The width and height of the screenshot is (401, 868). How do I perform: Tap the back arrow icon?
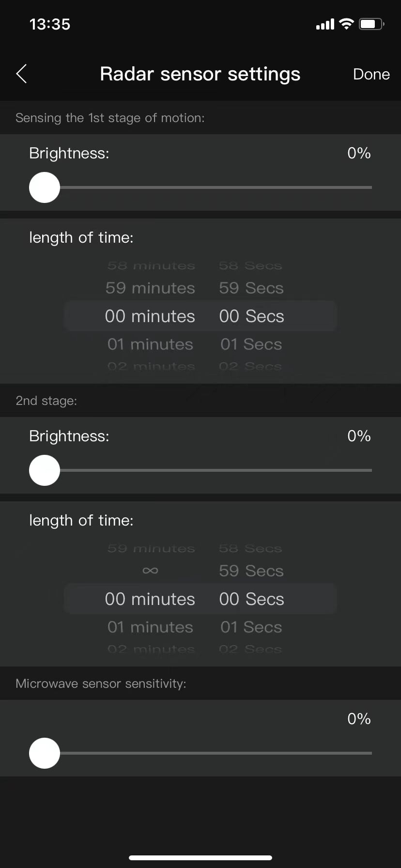tap(21, 74)
